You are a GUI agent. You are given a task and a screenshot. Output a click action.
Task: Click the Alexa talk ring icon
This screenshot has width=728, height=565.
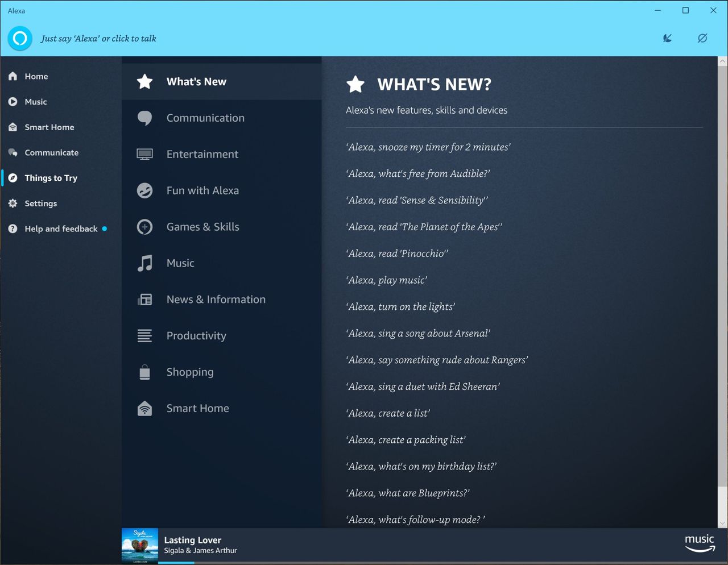point(20,38)
